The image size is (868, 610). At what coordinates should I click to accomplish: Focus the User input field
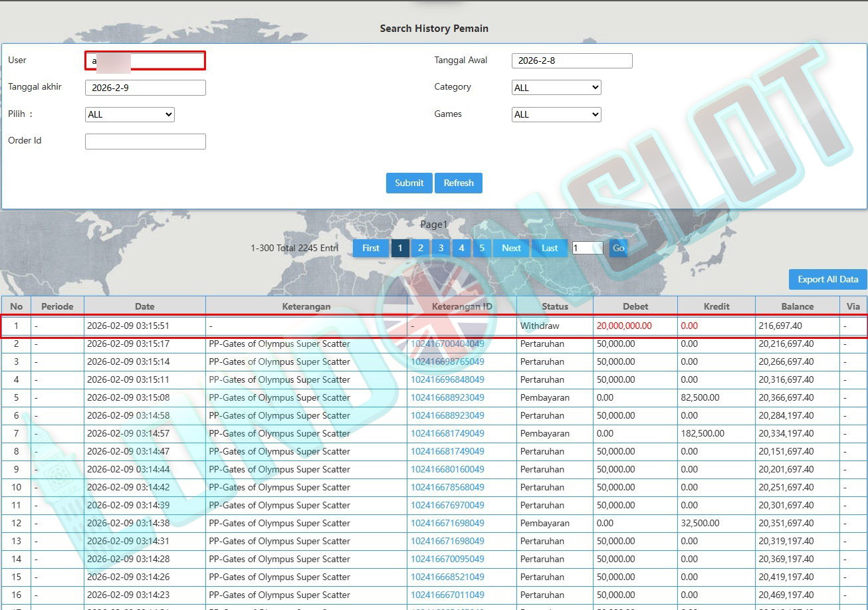145,60
